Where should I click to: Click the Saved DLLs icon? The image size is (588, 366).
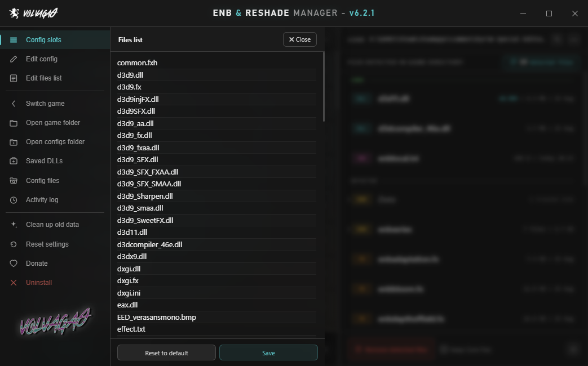pyautogui.click(x=14, y=161)
